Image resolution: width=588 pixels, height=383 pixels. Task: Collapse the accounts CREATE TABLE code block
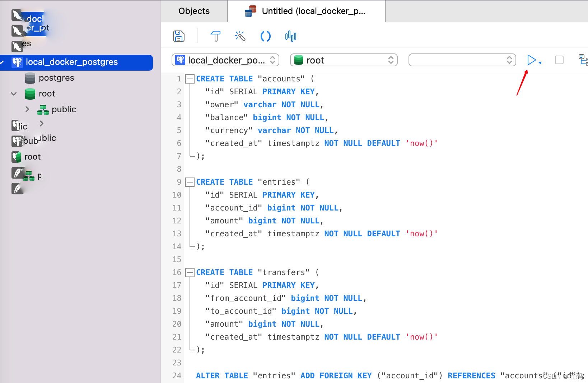point(190,79)
